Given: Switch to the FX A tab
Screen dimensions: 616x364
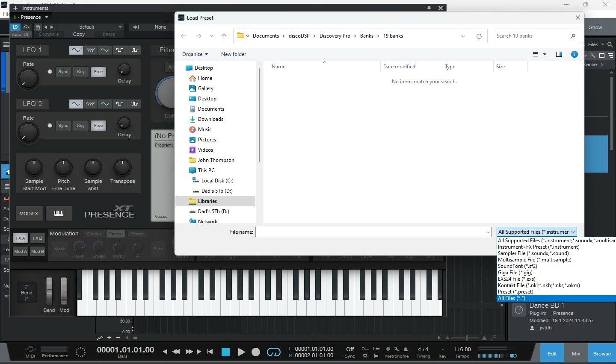Looking at the screenshot, I should pyautogui.click(x=21, y=238).
